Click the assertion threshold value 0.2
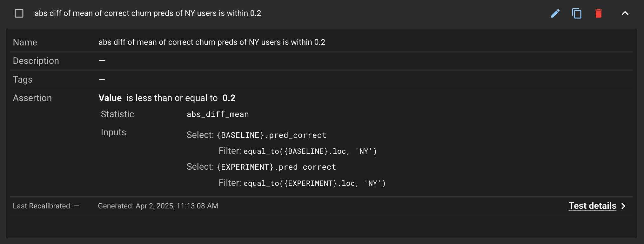 point(229,98)
